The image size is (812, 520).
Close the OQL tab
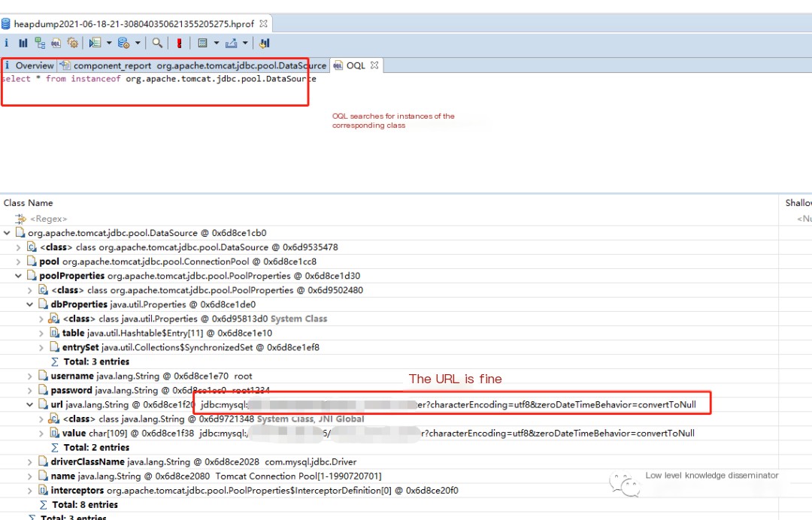coord(374,65)
